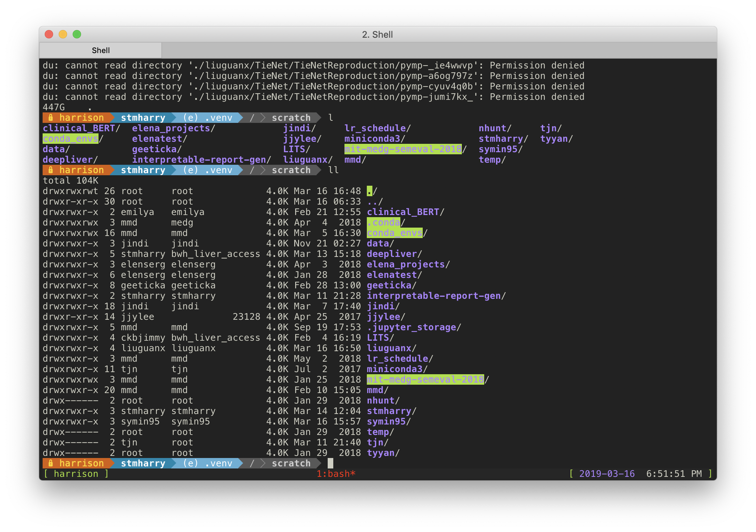Image resolution: width=756 pixels, height=532 pixels.
Task: Click the interpretable-report-gen/ directory in ll listing
Action: [434, 296]
